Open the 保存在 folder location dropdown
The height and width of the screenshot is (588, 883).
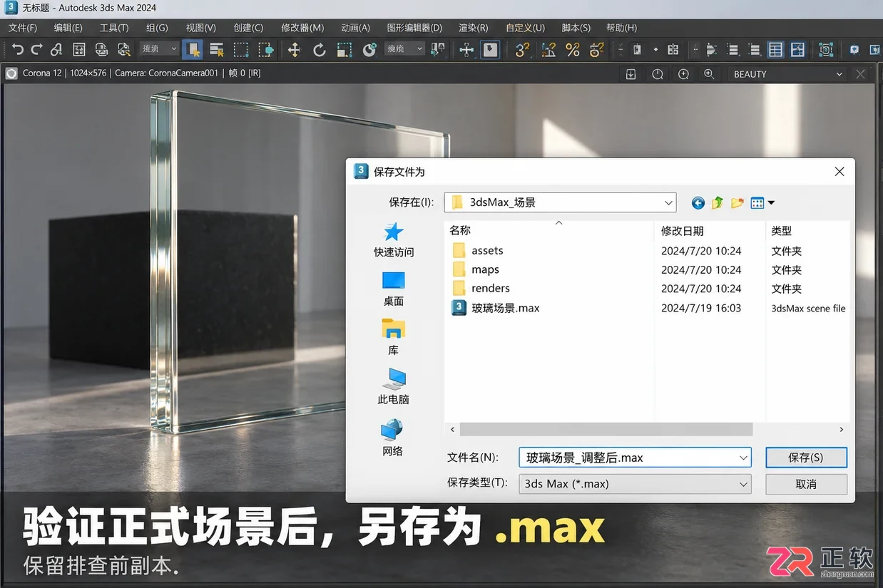tap(560, 202)
